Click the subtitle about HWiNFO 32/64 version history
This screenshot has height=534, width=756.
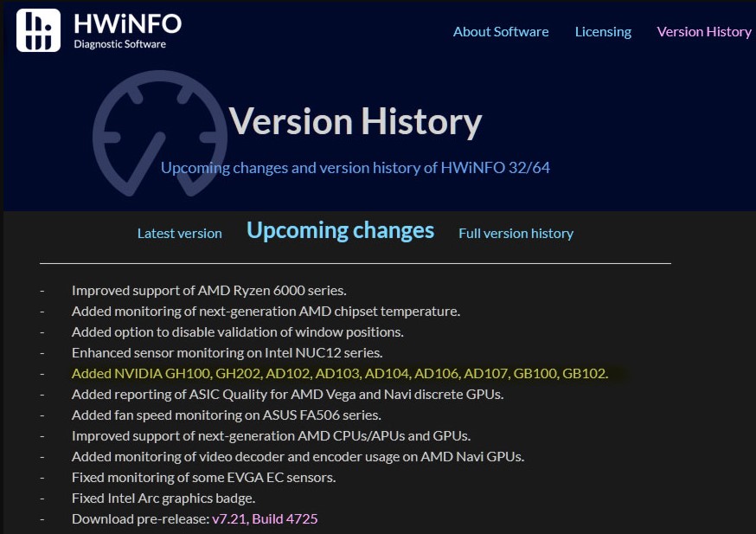pyautogui.click(x=356, y=168)
